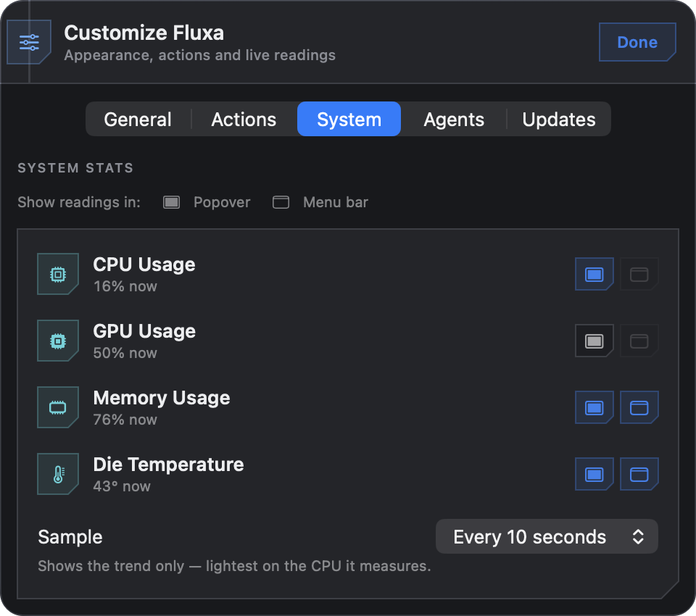
Task: Click the GPU Usage chip icon
Action: click(58, 341)
